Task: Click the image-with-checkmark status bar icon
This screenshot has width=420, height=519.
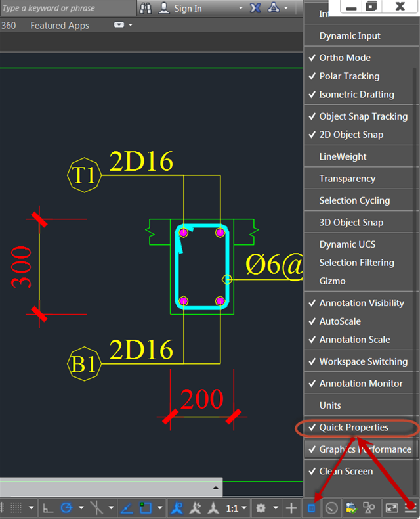Action: point(351,508)
